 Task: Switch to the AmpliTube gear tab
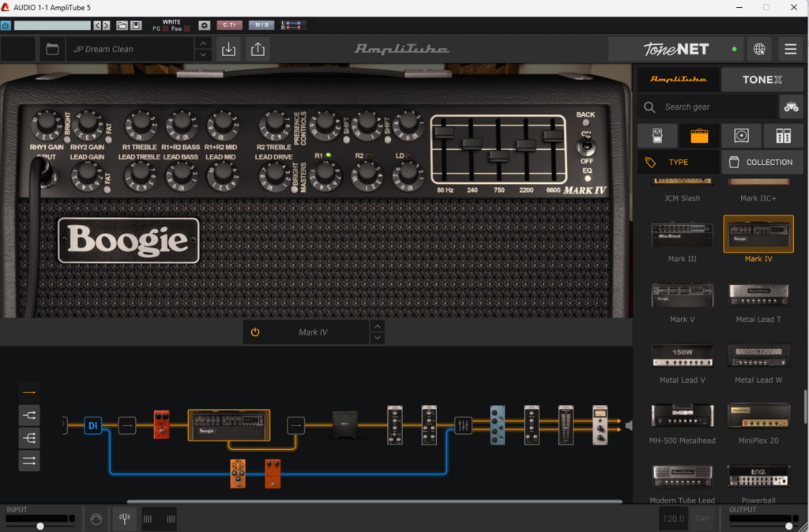[678, 80]
